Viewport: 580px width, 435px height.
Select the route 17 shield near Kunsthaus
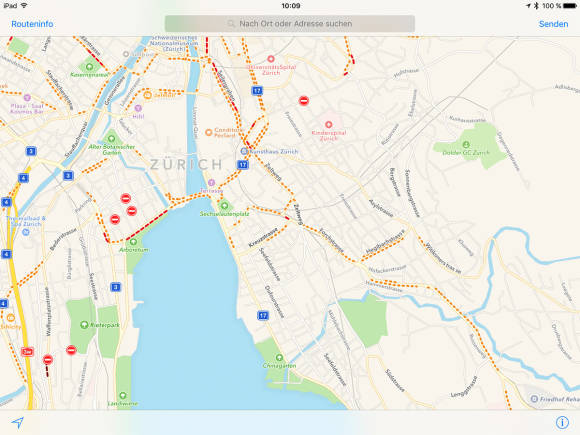pos(243,165)
